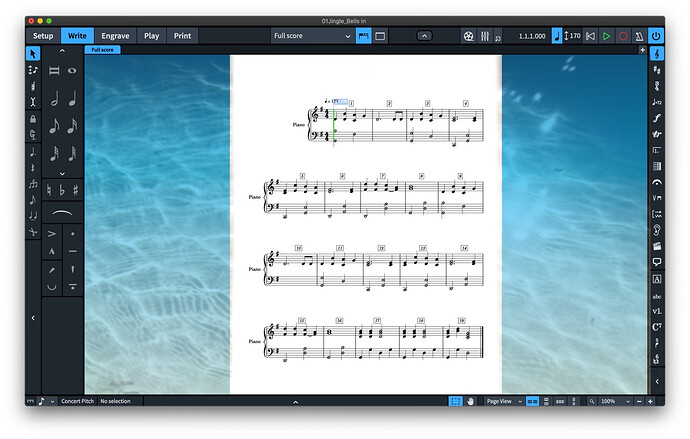The width and height of the screenshot is (690, 439).
Task: Expand the bottom panel chevron
Action: pos(296,402)
